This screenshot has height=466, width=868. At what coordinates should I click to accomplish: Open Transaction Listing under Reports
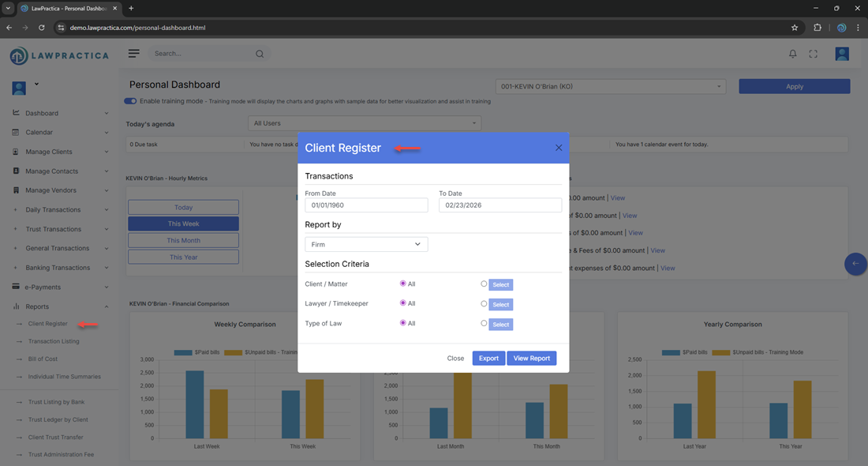(x=54, y=341)
